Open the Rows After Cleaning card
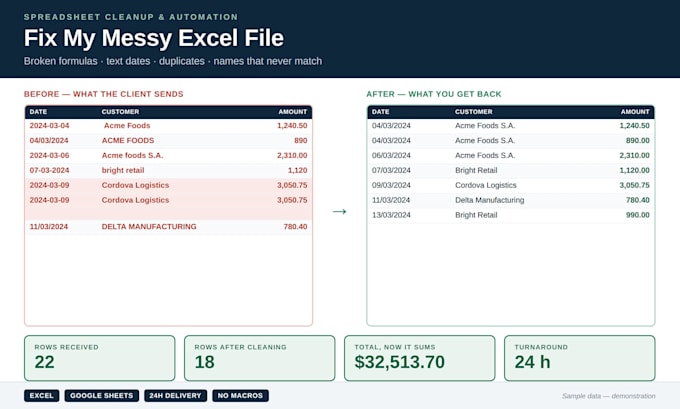680x409 pixels. pyautogui.click(x=259, y=358)
